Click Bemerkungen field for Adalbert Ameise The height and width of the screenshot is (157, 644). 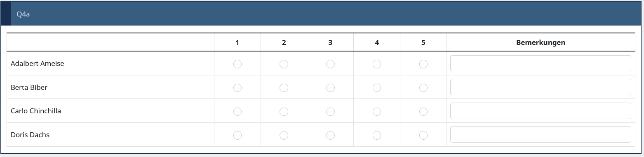[541, 63]
